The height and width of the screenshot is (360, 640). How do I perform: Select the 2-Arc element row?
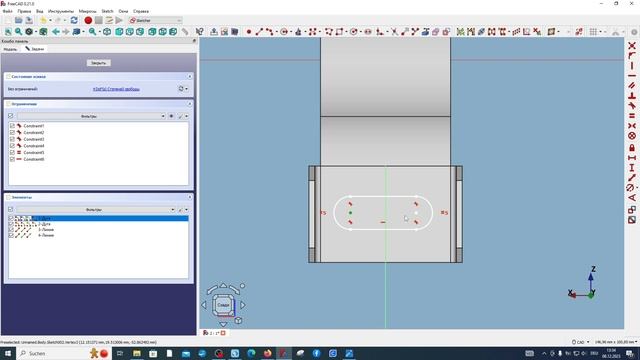[98, 224]
